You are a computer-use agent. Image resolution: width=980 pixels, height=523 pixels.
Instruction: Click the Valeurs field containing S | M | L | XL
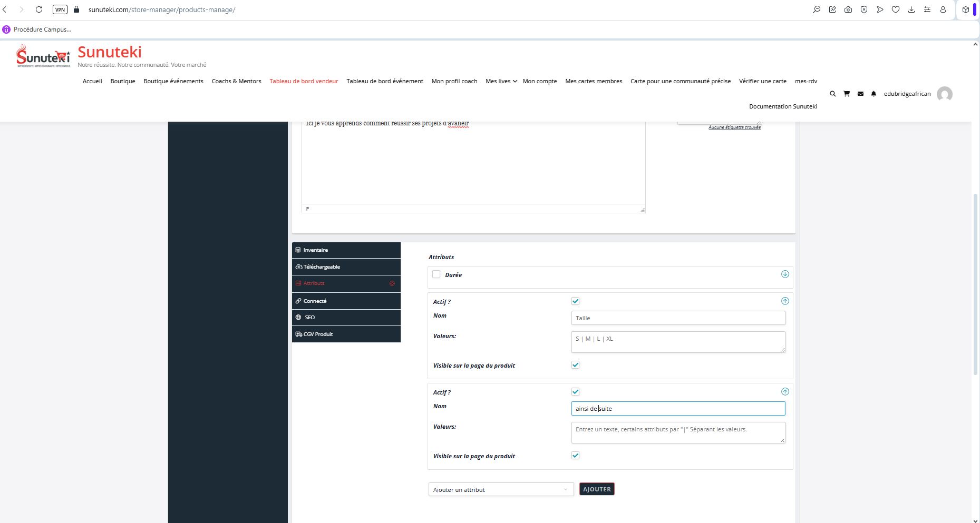coord(677,342)
